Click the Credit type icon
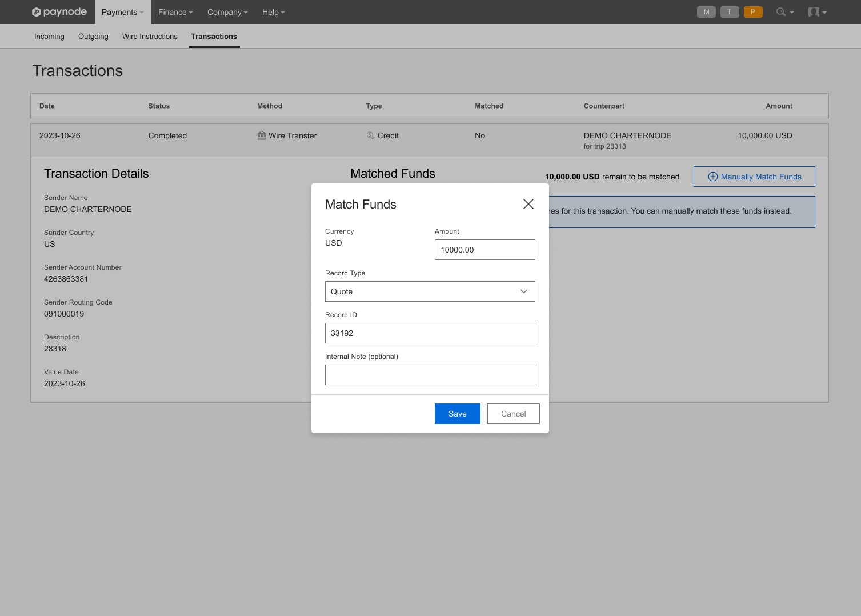Screen dimensions: 861x616 370,135
